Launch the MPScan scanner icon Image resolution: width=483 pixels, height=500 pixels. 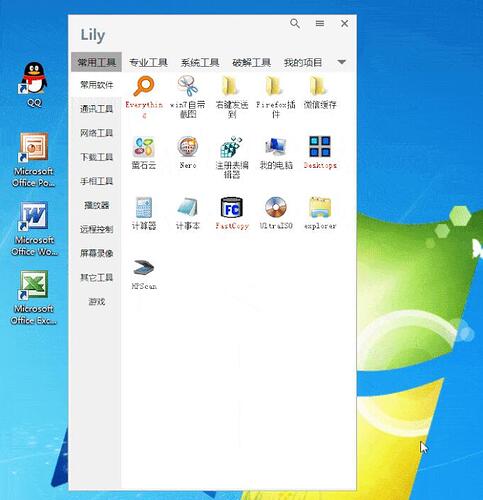click(x=144, y=267)
